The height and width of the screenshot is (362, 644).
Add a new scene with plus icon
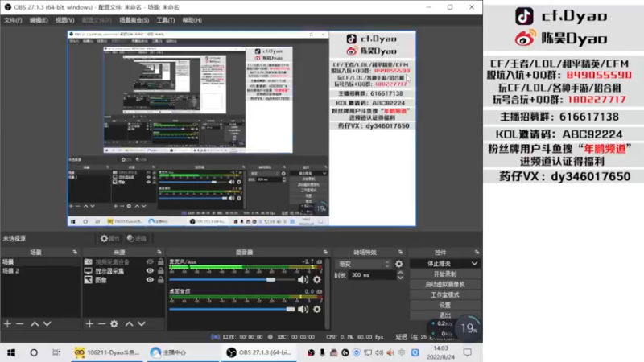click(x=7, y=324)
